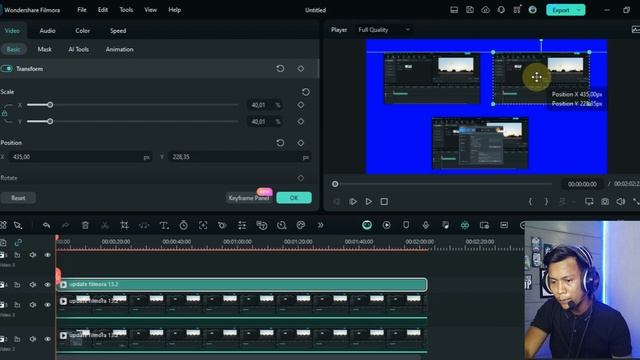The width and height of the screenshot is (640, 360).
Task: Take a snapshot with camera icon
Action: tap(605, 202)
